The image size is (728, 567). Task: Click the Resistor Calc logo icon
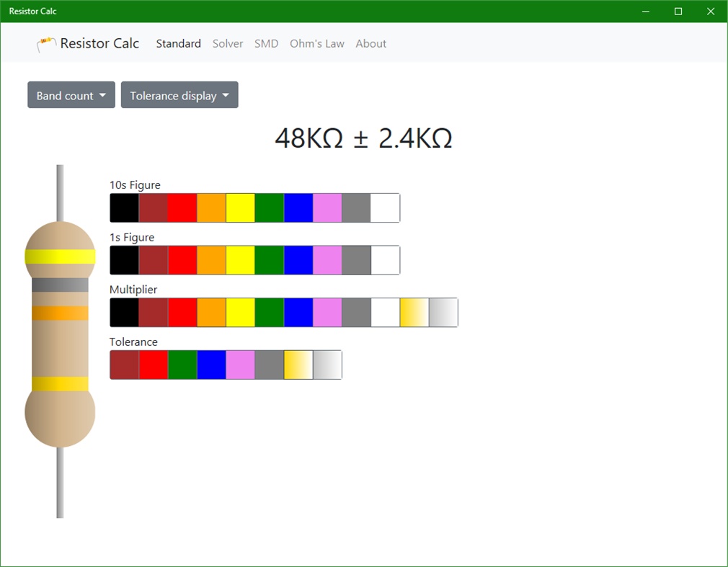click(x=45, y=43)
